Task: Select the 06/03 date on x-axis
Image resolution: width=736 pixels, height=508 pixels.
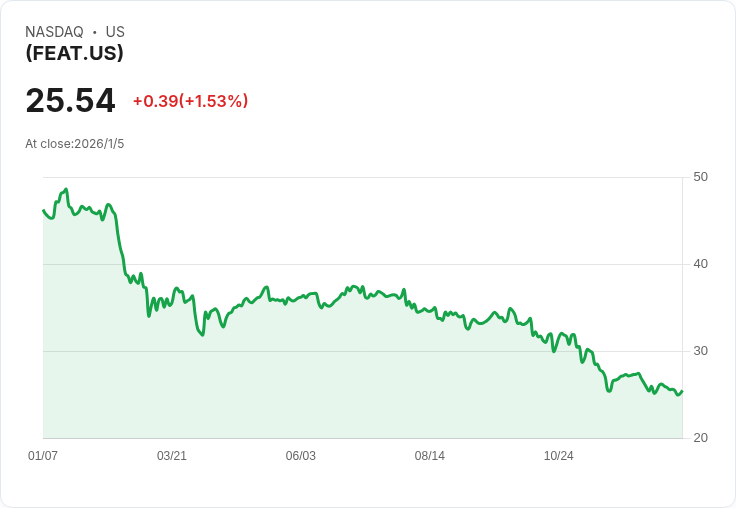Action: click(301, 456)
